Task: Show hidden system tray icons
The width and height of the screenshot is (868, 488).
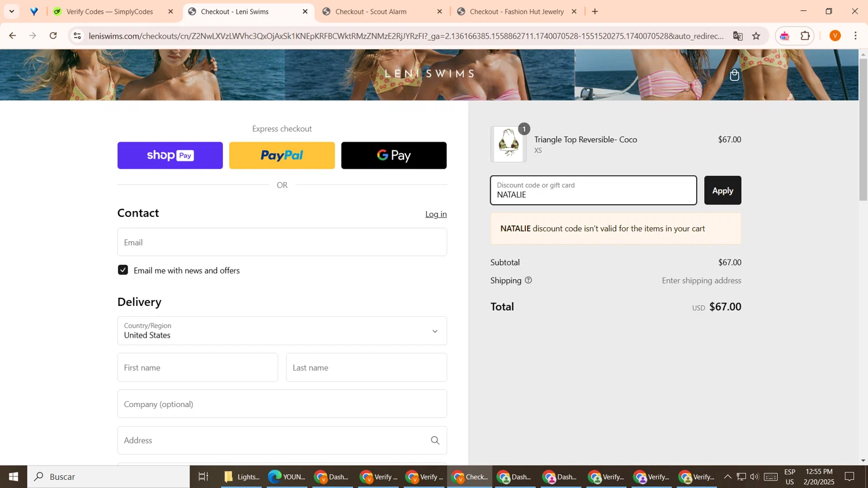Action: tap(727, 477)
